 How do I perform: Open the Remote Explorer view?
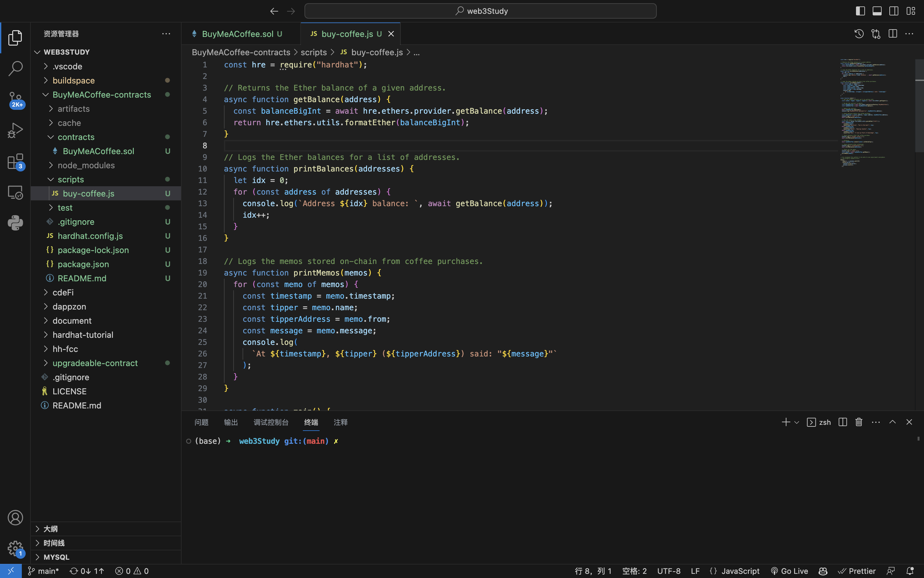click(15, 192)
